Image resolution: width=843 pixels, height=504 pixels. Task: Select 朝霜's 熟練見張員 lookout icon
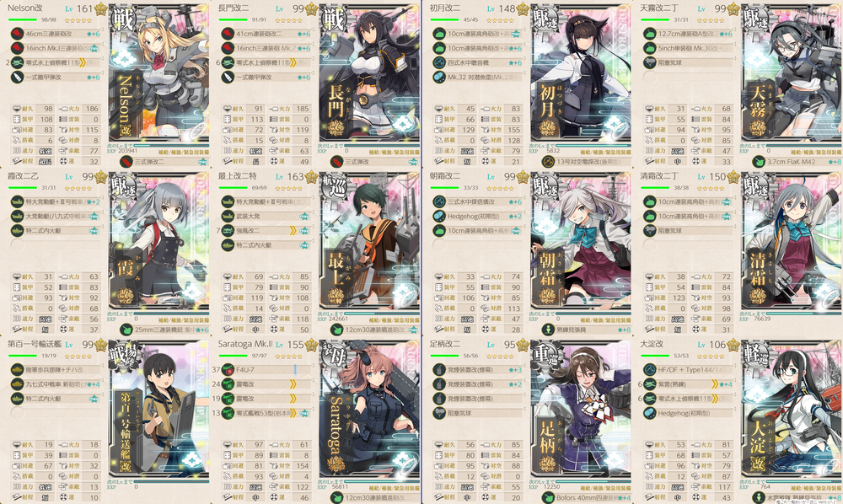548,330
